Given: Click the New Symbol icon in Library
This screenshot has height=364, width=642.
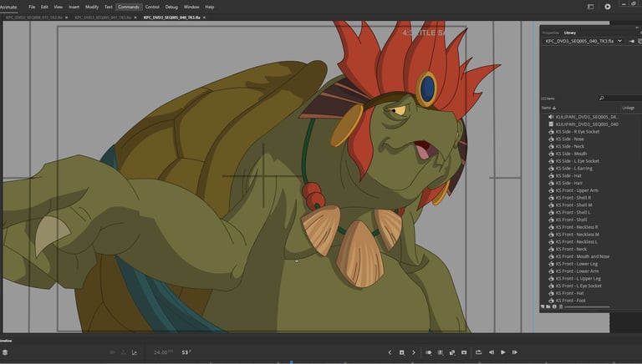Looking at the screenshot, I should pos(543,306).
